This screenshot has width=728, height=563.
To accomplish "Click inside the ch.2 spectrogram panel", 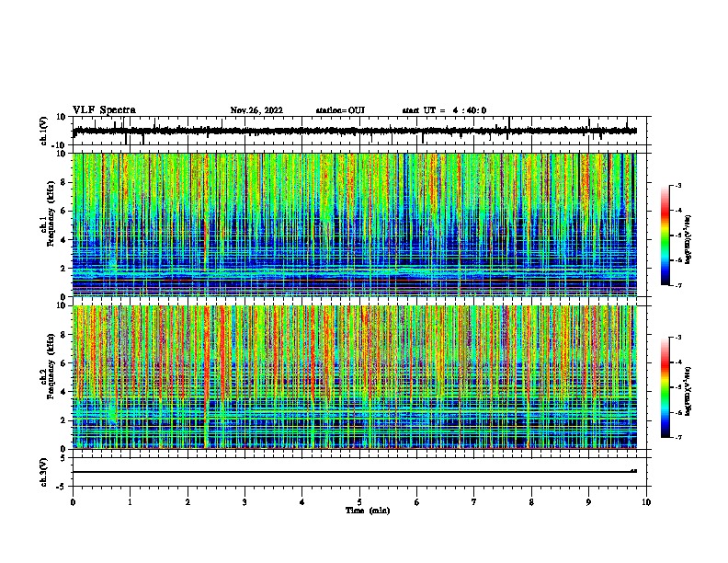I will click(355, 377).
